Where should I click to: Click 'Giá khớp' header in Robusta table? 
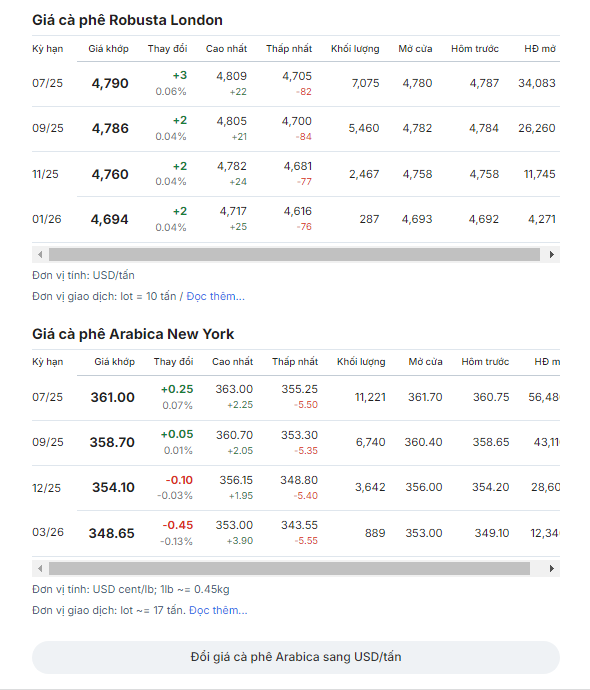pos(108,49)
